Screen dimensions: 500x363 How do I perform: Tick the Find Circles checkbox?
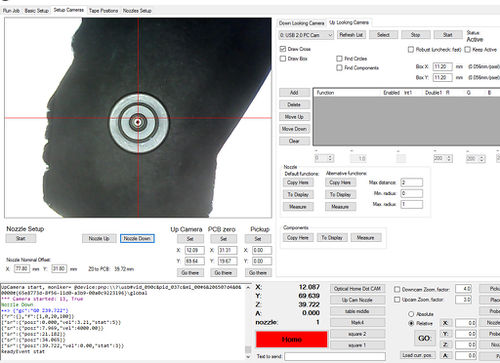click(x=339, y=59)
